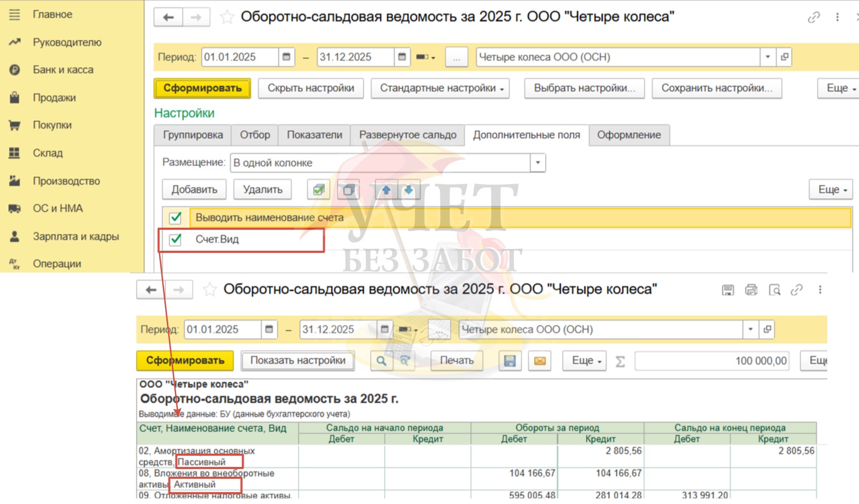The width and height of the screenshot is (859, 504).
Task: Open the 'Оформление' tab
Action: [629, 135]
